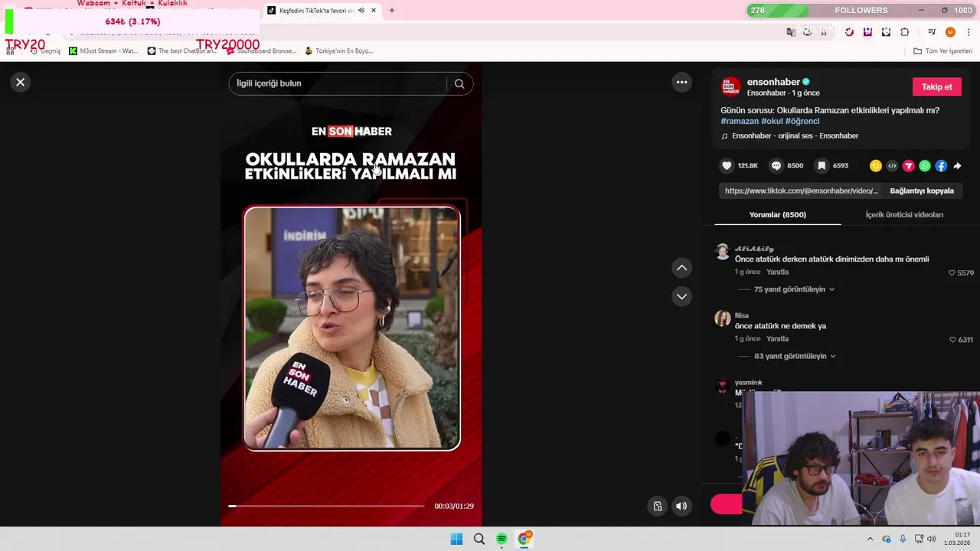Share video to Facebook
The height and width of the screenshot is (551, 980).
(941, 165)
